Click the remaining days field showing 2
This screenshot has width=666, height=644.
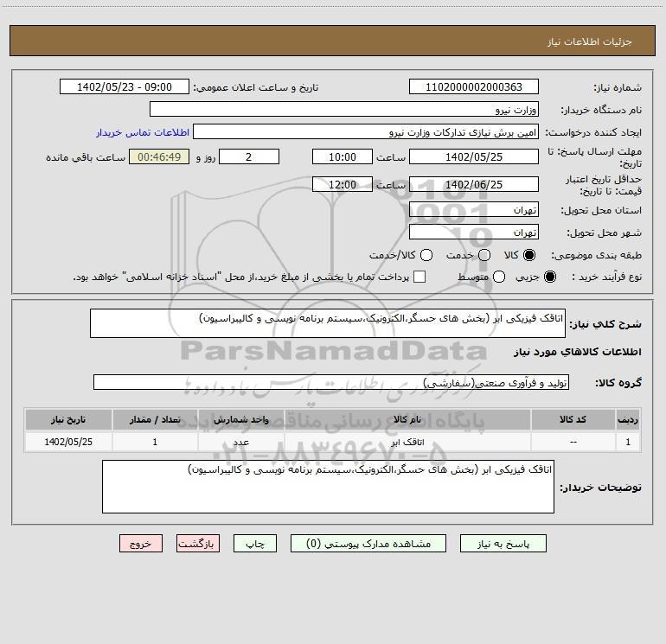[249, 156]
